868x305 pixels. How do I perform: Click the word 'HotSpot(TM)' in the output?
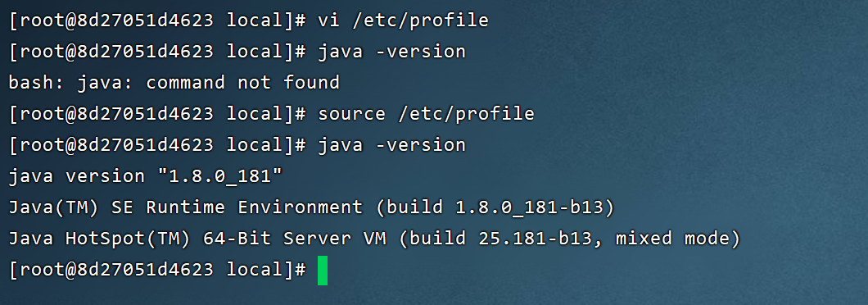pyautogui.click(x=129, y=239)
